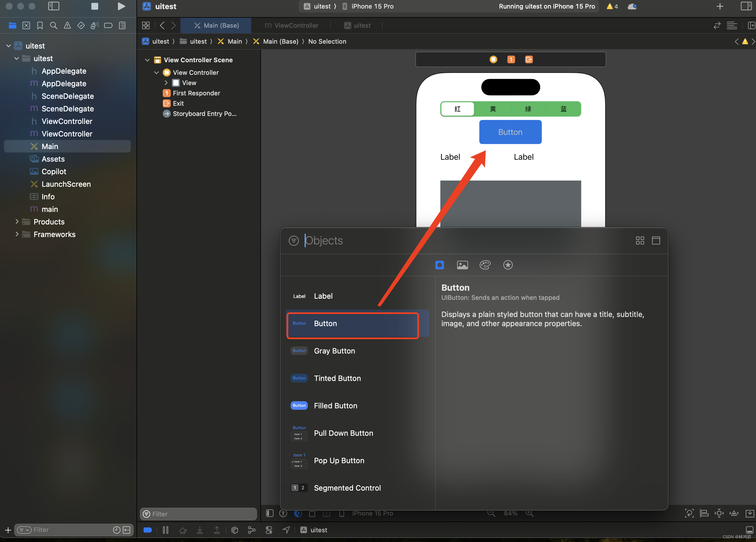Choose Segmented Control from the library

click(357, 488)
